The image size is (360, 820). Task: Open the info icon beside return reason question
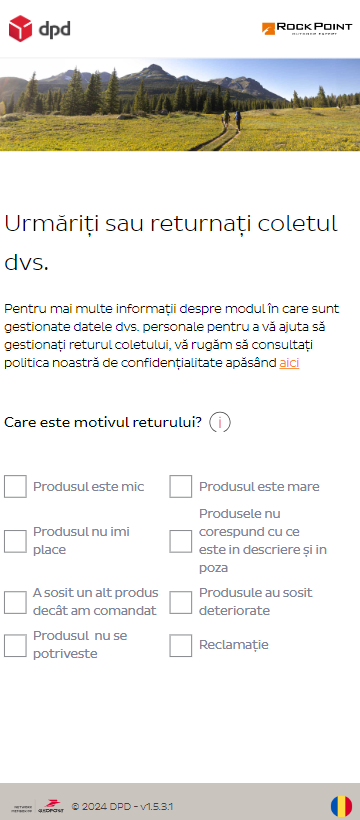pos(220,423)
